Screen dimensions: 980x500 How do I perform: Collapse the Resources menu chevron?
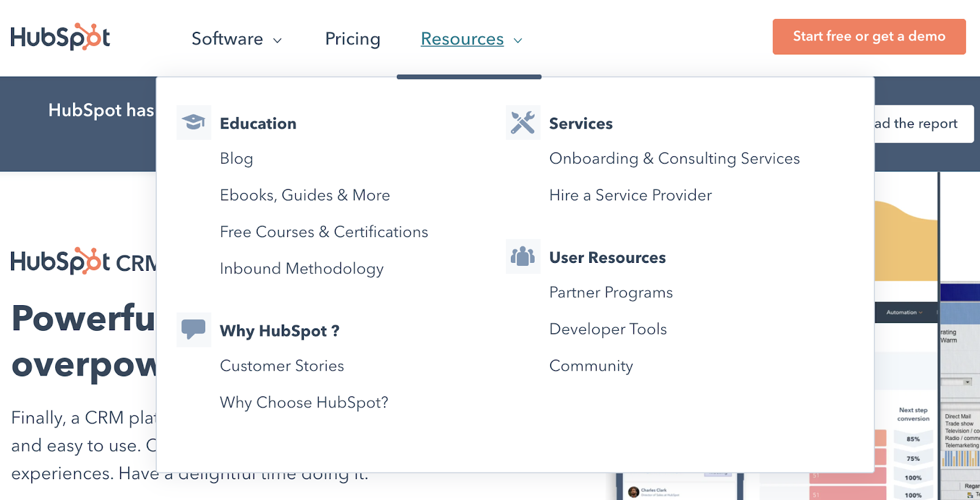(x=518, y=40)
